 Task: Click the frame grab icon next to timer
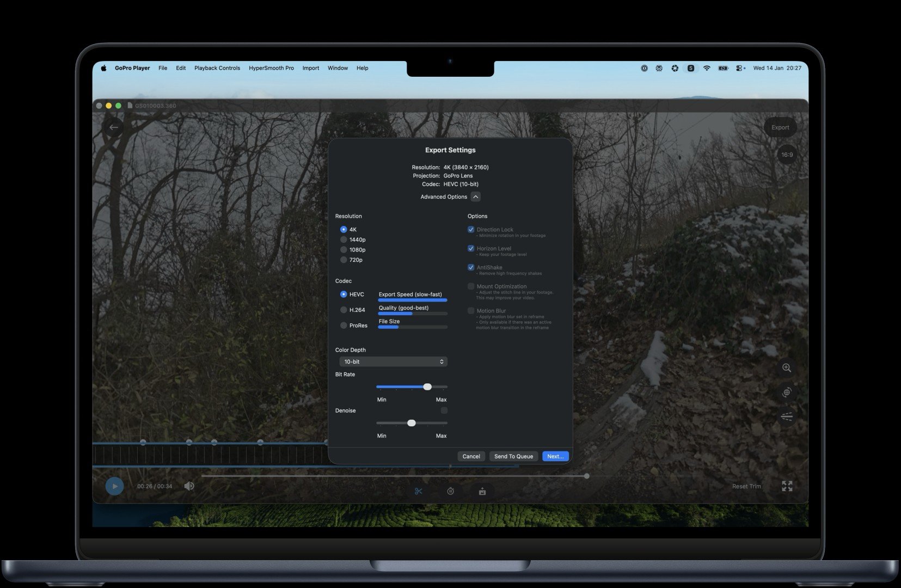tap(482, 491)
